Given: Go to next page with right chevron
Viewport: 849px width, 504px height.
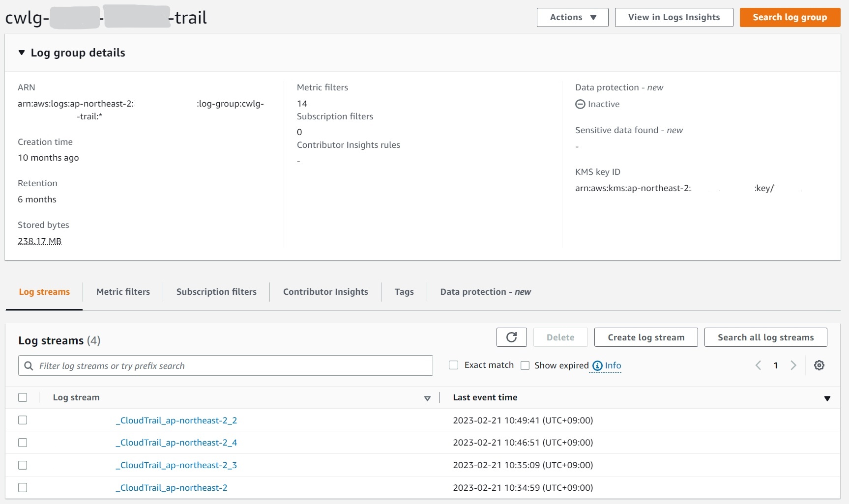Looking at the screenshot, I should click(793, 365).
